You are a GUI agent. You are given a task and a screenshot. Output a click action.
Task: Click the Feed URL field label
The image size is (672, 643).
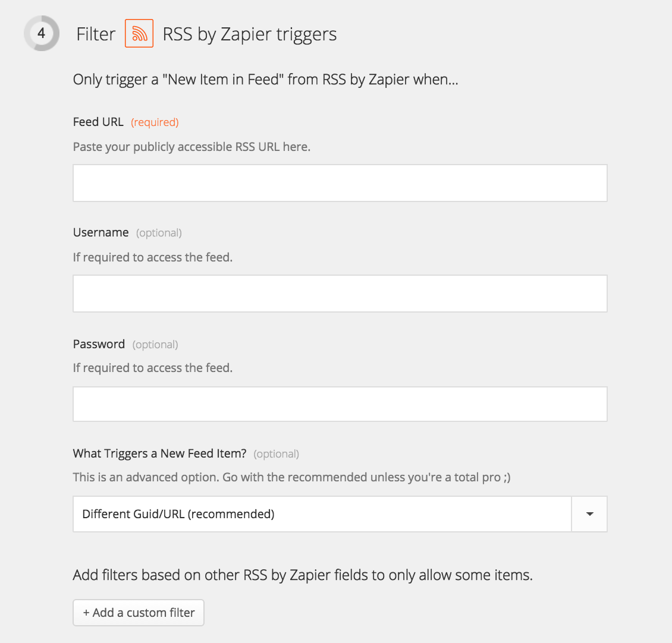coord(98,122)
